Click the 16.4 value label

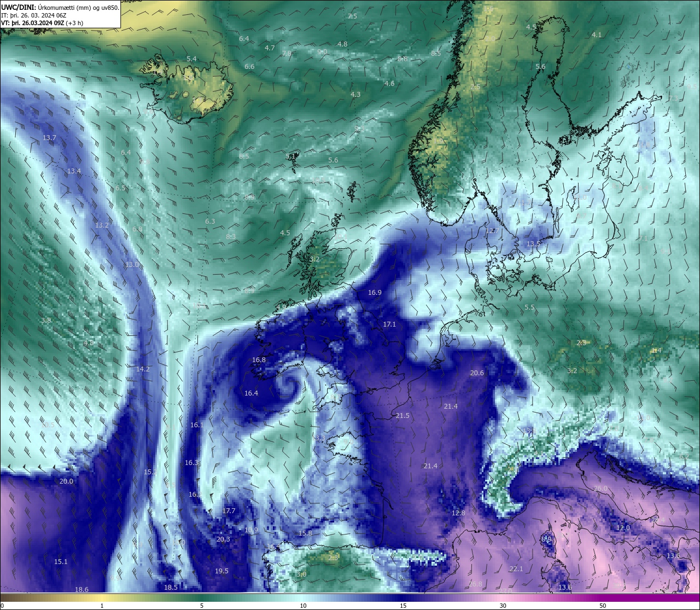[251, 393]
